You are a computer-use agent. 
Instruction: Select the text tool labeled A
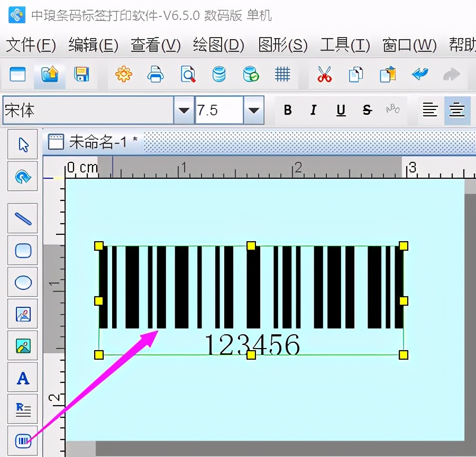point(22,378)
